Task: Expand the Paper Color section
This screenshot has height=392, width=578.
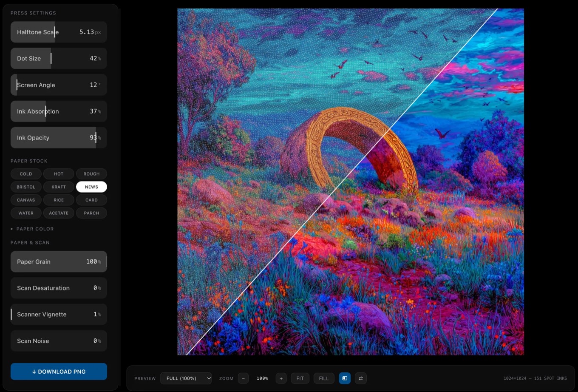Action: point(32,229)
